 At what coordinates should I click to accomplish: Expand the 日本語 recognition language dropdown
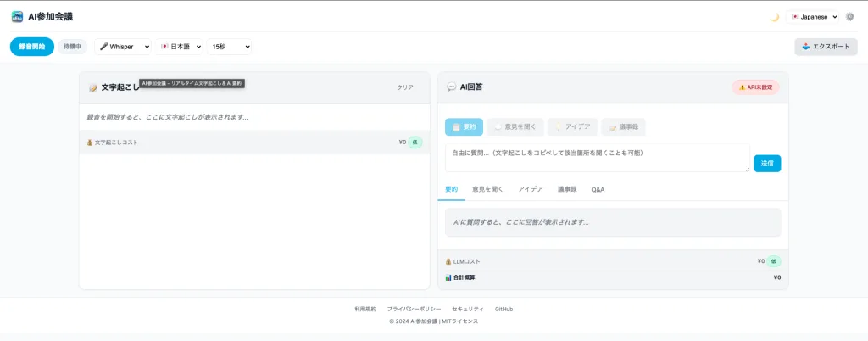click(x=181, y=47)
